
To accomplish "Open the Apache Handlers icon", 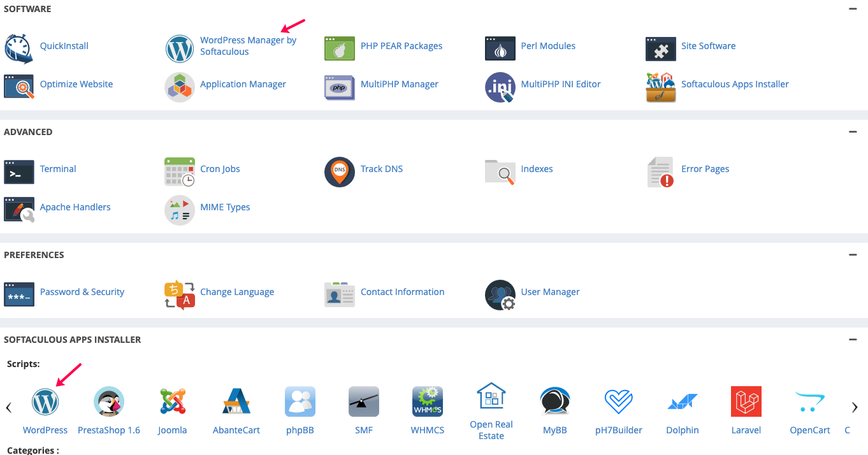I will pos(19,210).
